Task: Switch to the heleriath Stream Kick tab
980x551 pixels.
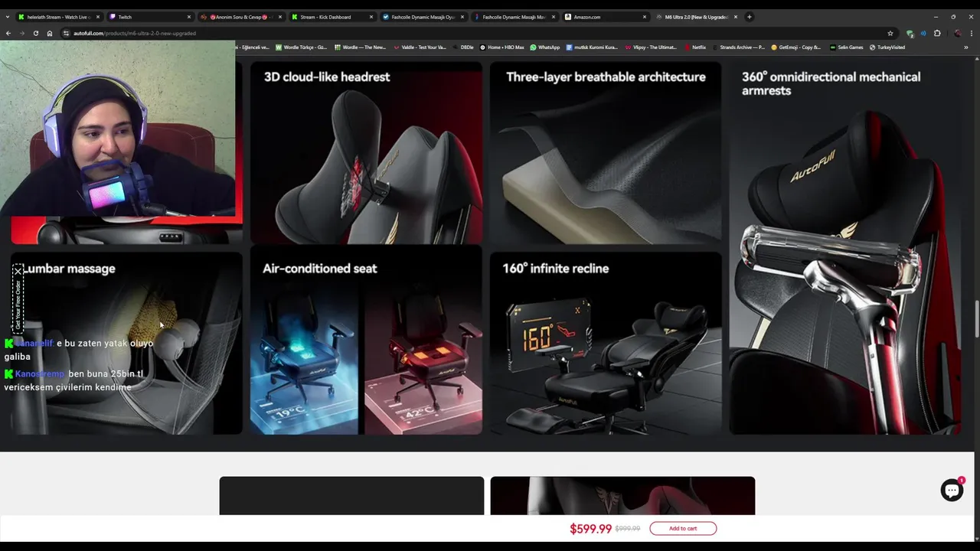Action: 57,17
